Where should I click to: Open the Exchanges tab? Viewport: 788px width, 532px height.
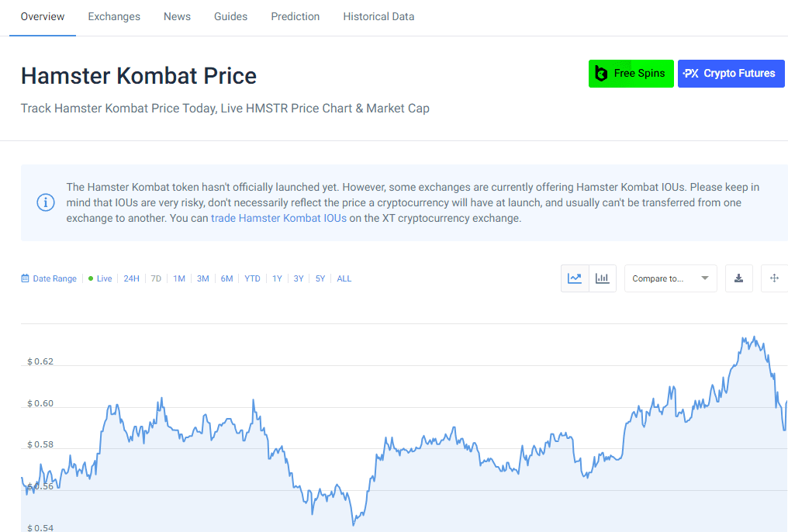pyautogui.click(x=114, y=16)
